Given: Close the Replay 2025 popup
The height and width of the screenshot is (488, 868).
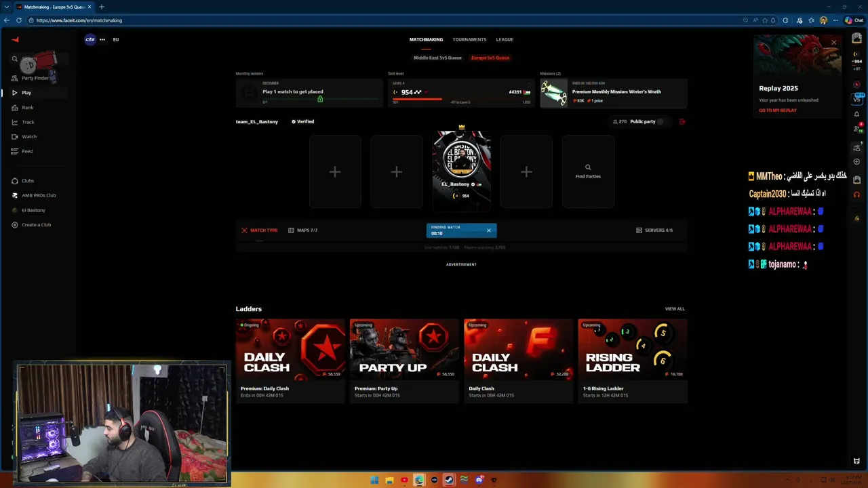Looking at the screenshot, I should 834,43.
